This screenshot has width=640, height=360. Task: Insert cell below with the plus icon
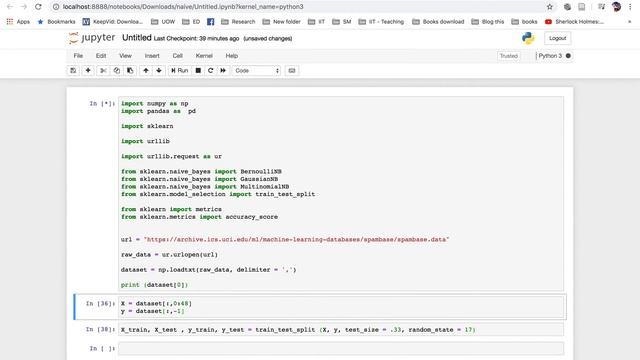click(x=88, y=71)
